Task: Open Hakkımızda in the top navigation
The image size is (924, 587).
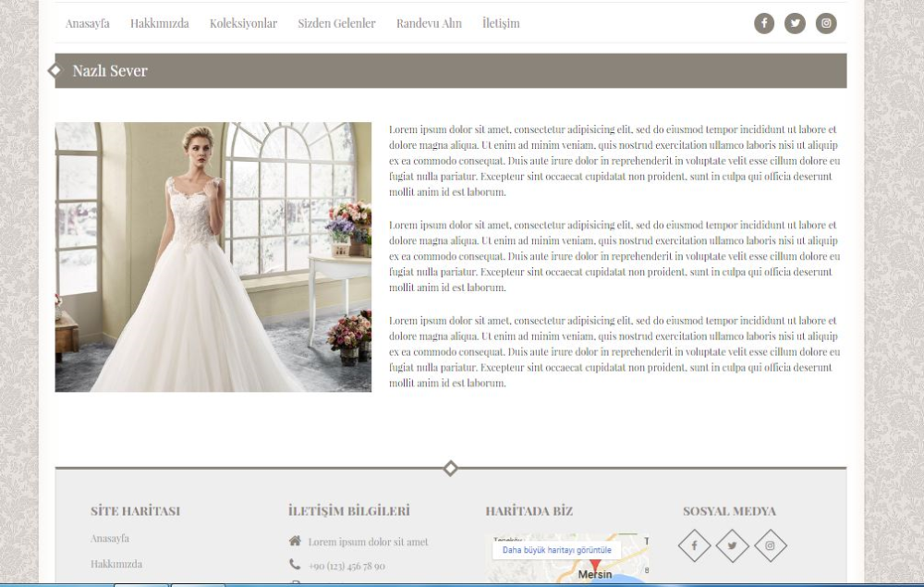Action: tap(160, 24)
